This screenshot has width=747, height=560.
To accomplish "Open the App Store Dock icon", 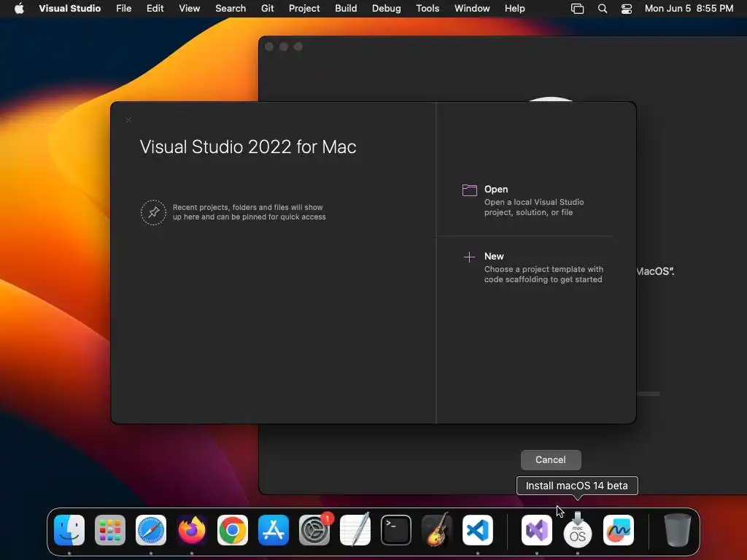I will click(x=274, y=530).
